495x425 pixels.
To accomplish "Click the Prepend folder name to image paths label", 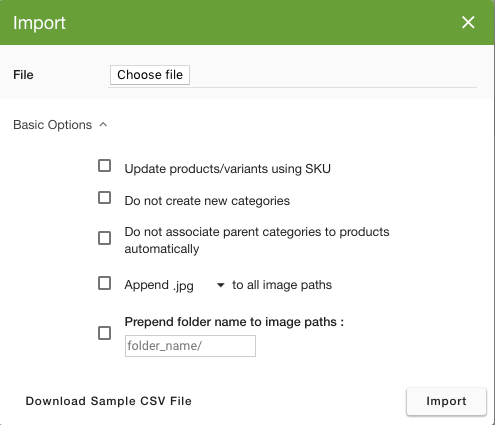I will point(234,322).
